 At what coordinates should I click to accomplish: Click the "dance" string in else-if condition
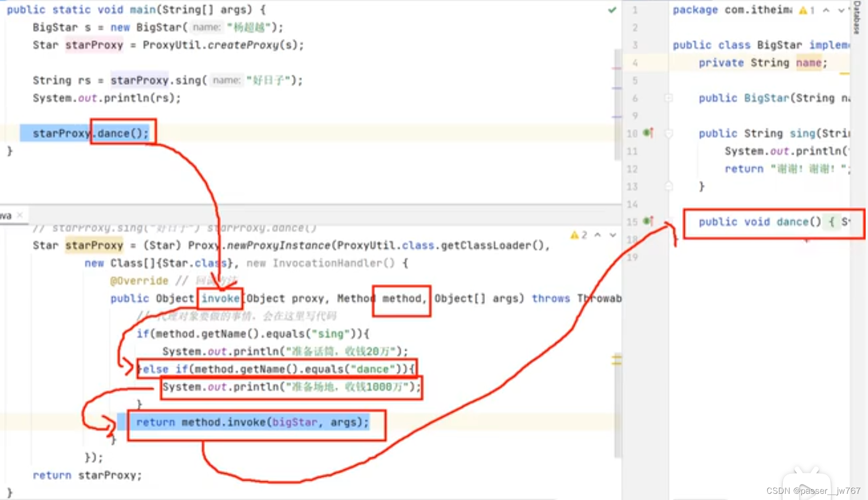pos(373,369)
